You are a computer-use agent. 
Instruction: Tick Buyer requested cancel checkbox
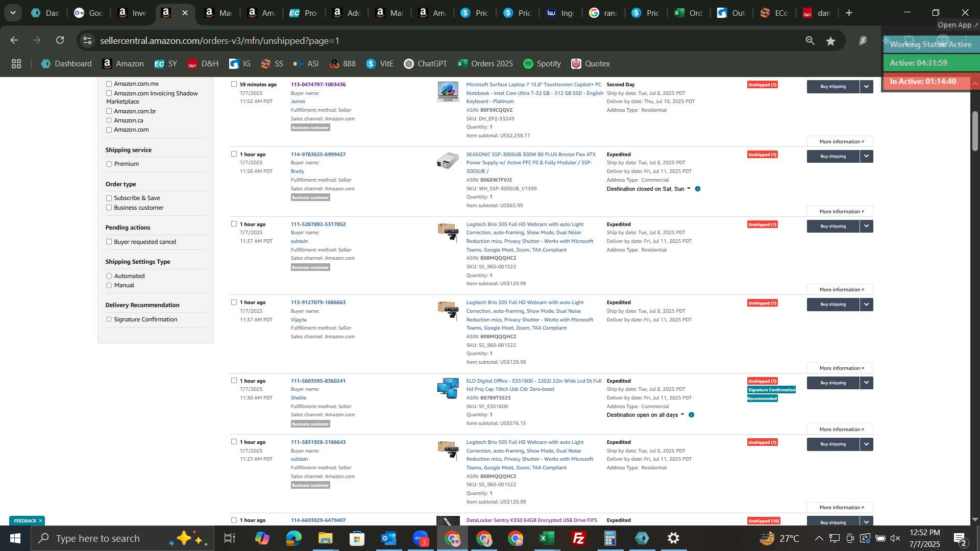[109, 242]
